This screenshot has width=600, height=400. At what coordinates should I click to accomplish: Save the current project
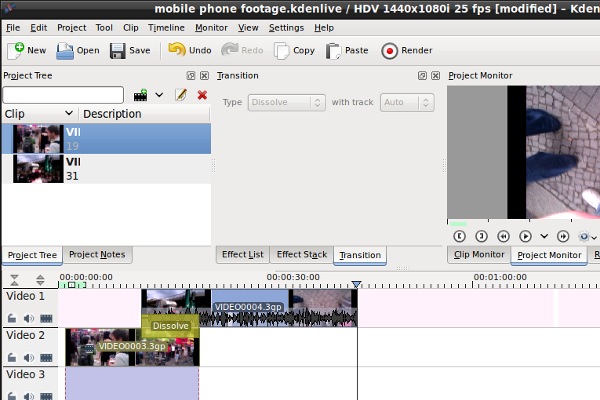130,51
